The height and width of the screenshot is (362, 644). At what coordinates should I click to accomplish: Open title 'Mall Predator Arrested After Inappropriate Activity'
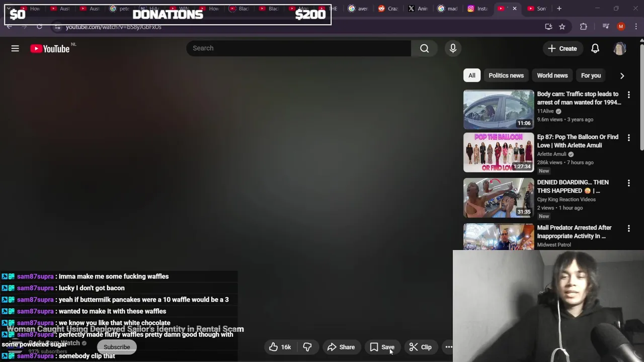tap(574, 232)
